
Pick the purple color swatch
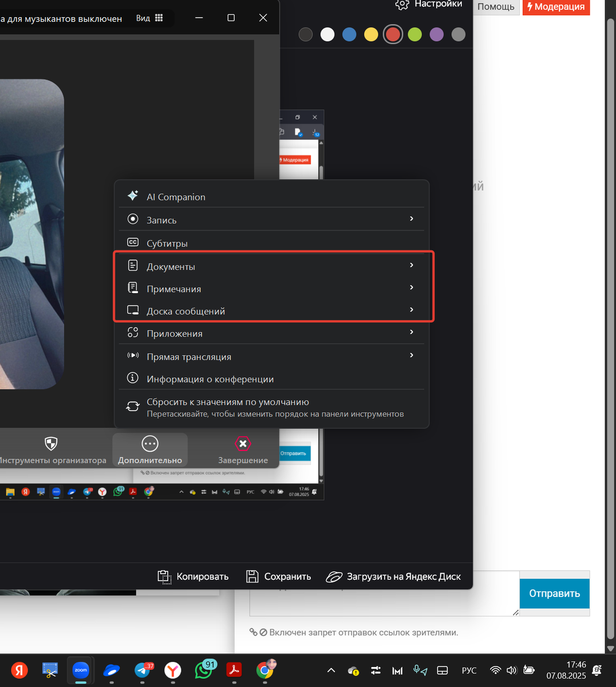[x=436, y=34]
